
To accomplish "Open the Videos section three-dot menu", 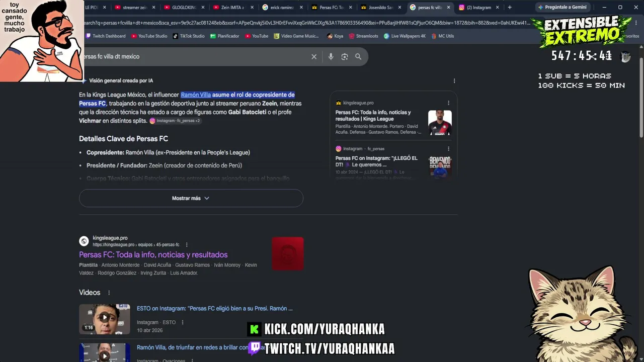I will coord(109,293).
